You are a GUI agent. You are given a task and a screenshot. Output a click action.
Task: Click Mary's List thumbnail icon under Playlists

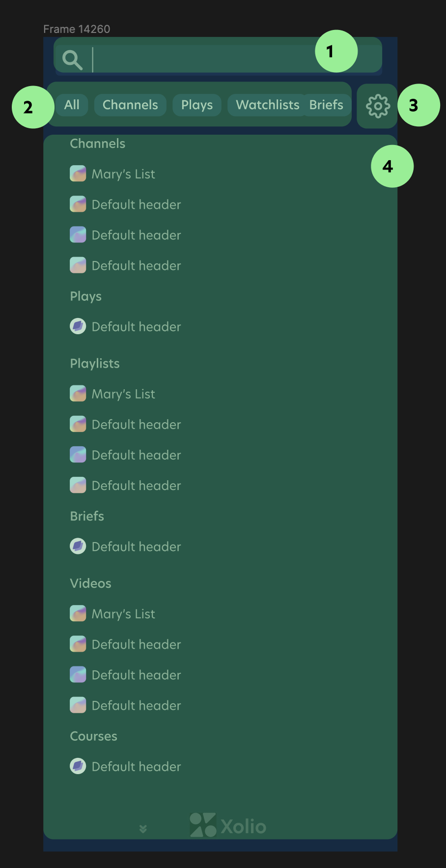[78, 393]
